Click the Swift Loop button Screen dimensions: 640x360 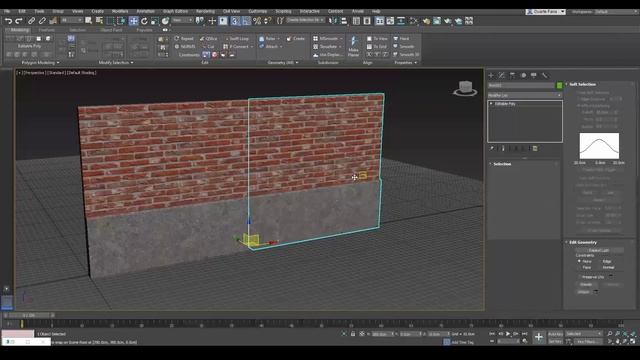(x=236, y=39)
